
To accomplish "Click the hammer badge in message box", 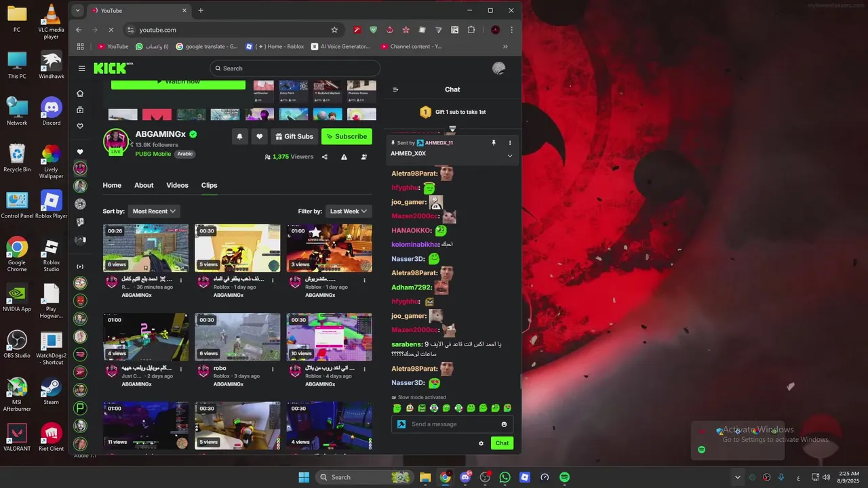I will (x=401, y=424).
